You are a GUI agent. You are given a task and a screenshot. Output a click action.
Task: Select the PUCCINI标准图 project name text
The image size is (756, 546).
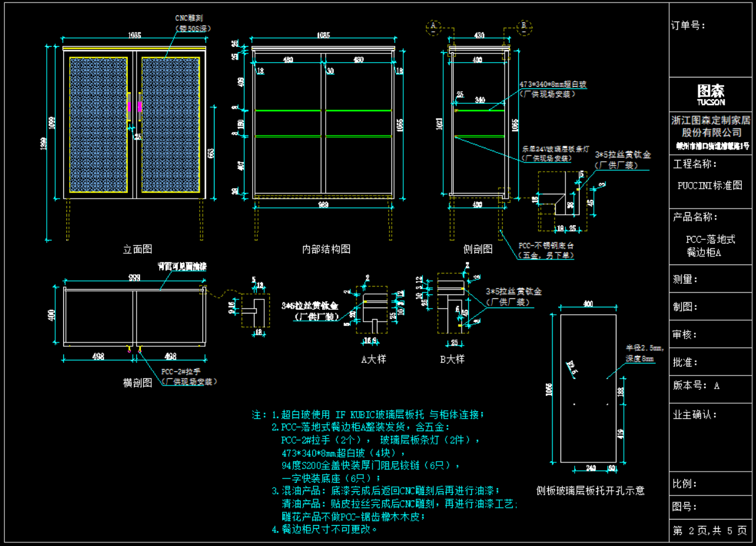(710, 185)
